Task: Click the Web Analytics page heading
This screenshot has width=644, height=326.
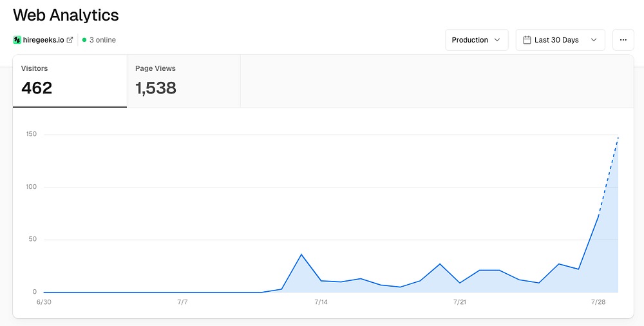Action: [66, 15]
